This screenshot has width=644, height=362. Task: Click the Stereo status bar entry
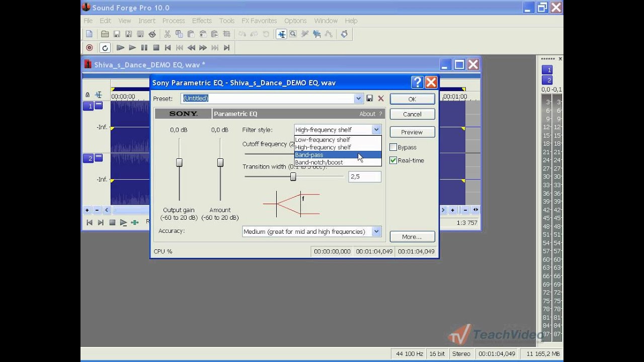click(x=461, y=354)
